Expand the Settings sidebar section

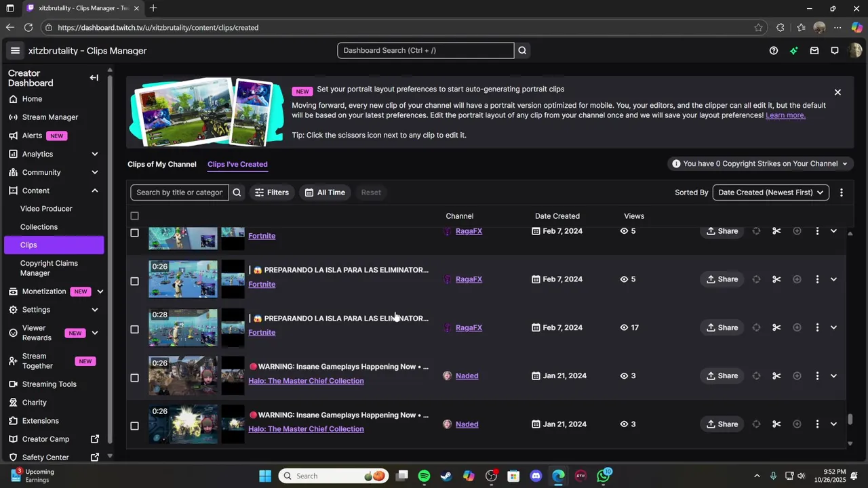coord(94,310)
